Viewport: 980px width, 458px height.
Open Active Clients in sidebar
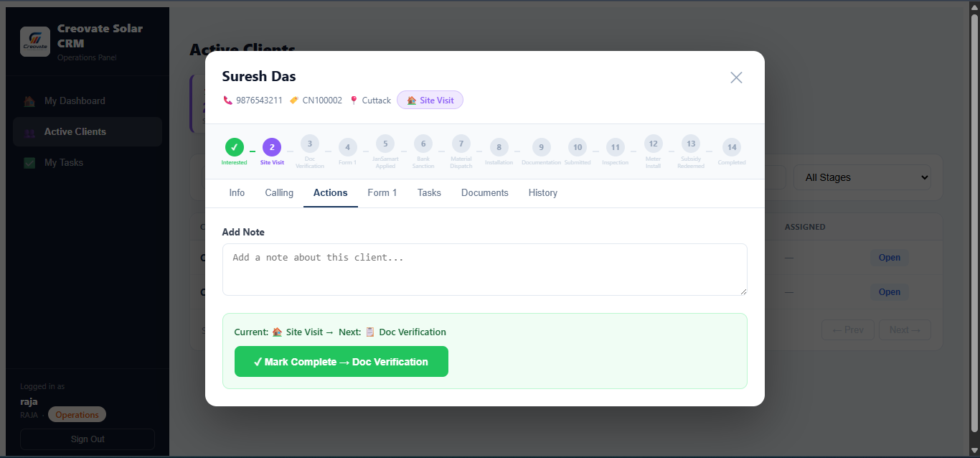[x=88, y=132]
